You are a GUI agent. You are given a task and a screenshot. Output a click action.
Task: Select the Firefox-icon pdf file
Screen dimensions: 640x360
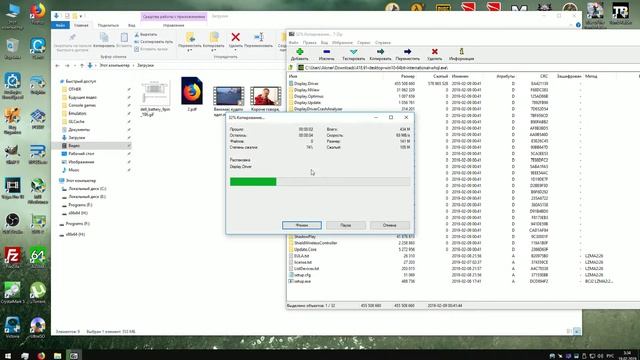coord(192,95)
